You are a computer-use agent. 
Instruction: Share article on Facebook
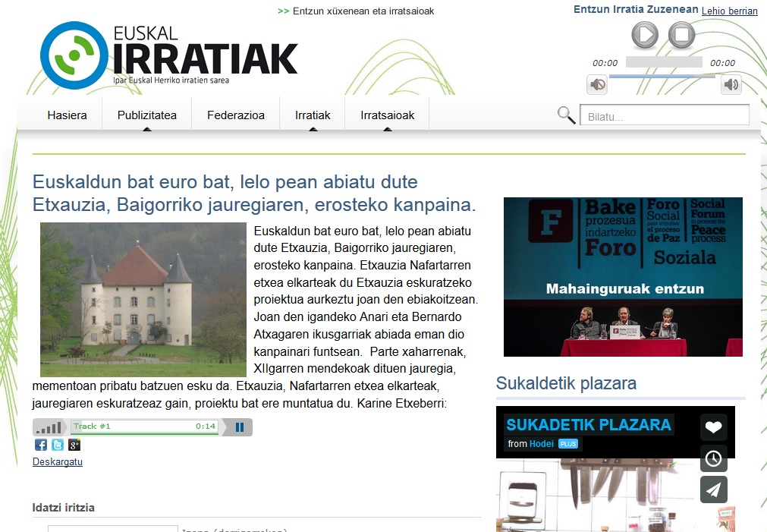[x=41, y=445]
